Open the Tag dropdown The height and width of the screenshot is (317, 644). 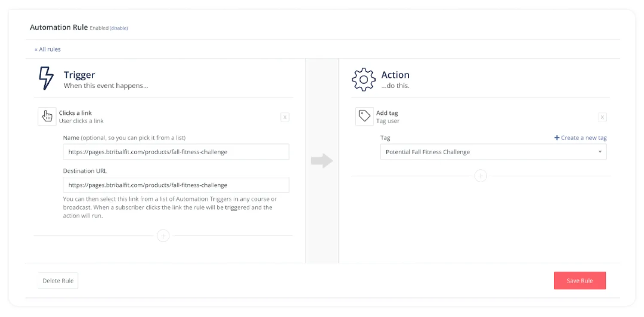493,152
